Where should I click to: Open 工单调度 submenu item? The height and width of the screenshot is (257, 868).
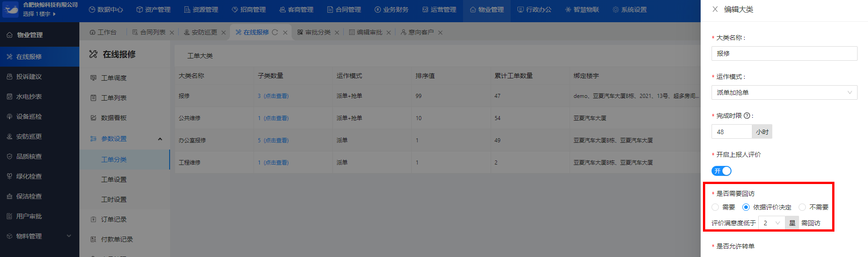pos(125,78)
